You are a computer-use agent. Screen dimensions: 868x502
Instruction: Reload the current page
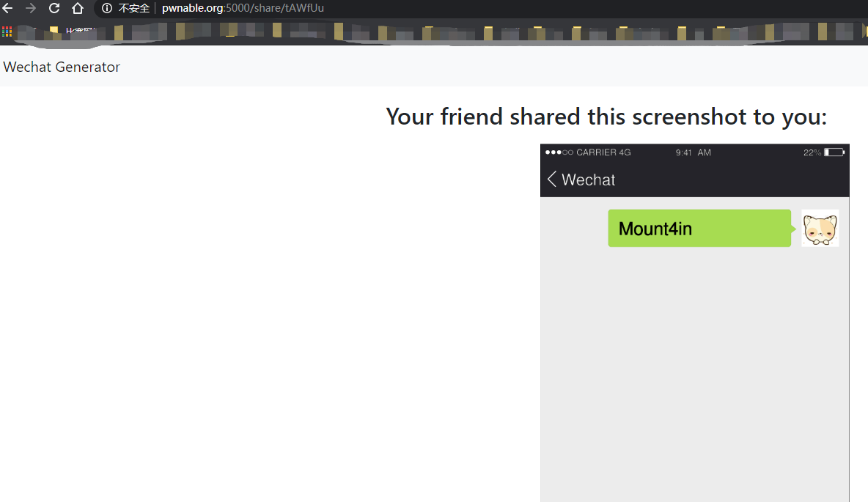(x=54, y=8)
